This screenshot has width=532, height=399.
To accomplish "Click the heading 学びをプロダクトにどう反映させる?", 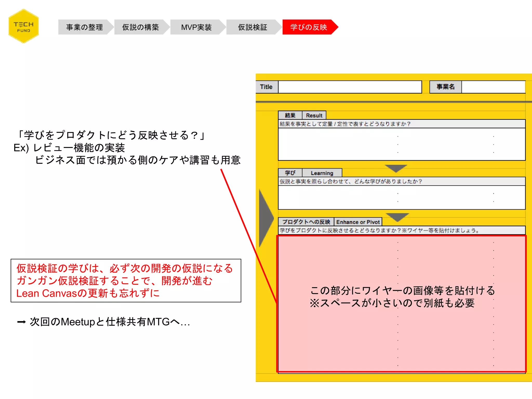I will 111,135.
